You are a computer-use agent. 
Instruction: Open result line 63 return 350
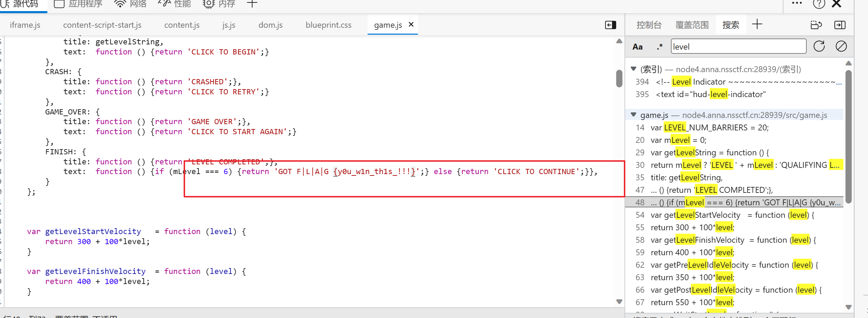734,277
